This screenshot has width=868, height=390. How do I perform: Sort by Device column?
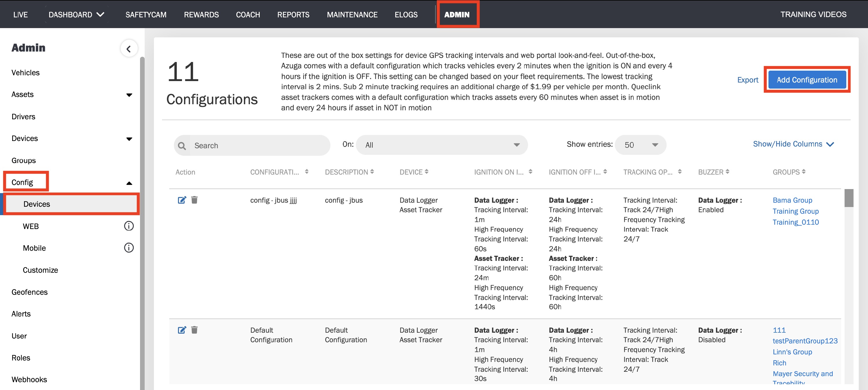pos(426,172)
